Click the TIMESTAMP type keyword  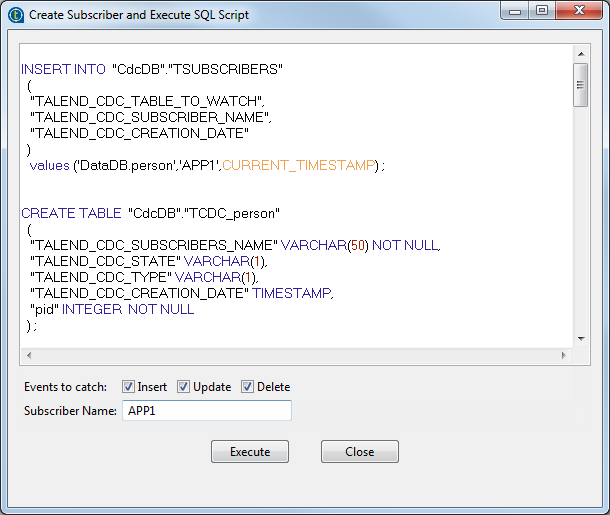(x=292, y=293)
